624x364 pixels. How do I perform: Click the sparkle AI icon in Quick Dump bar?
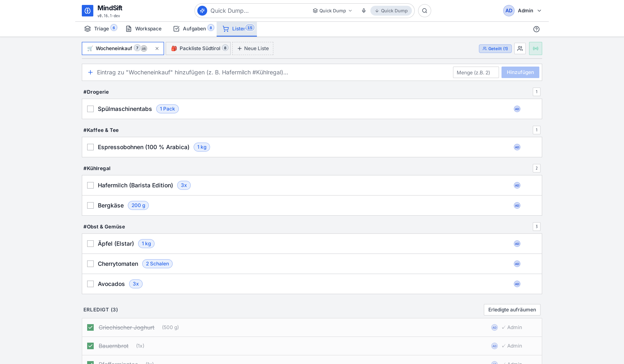coord(202,11)
